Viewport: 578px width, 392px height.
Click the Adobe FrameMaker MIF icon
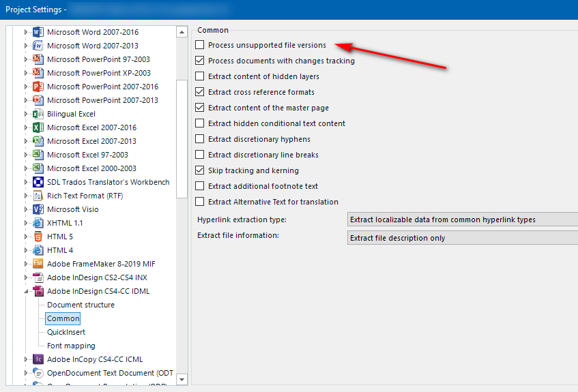pos(38,264)
